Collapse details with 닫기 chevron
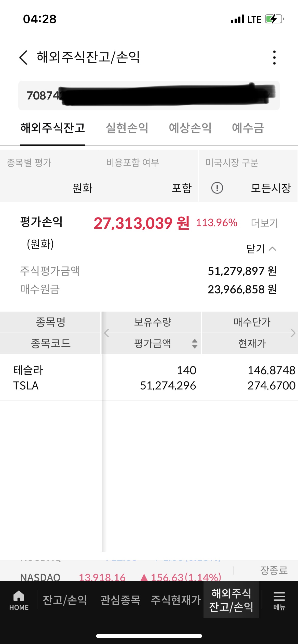The height and width of the screenshot is (644, 298). coord(261,249)
